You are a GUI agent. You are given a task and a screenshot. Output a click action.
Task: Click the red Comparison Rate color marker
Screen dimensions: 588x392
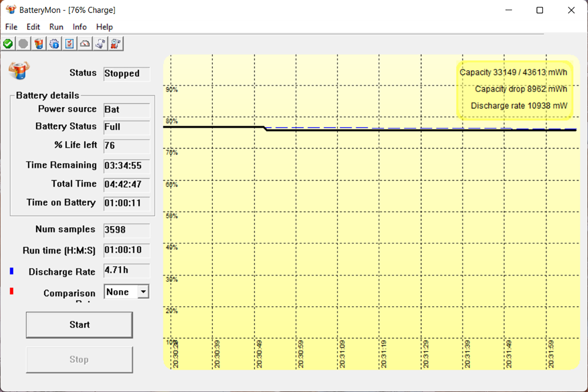point(11,291)
